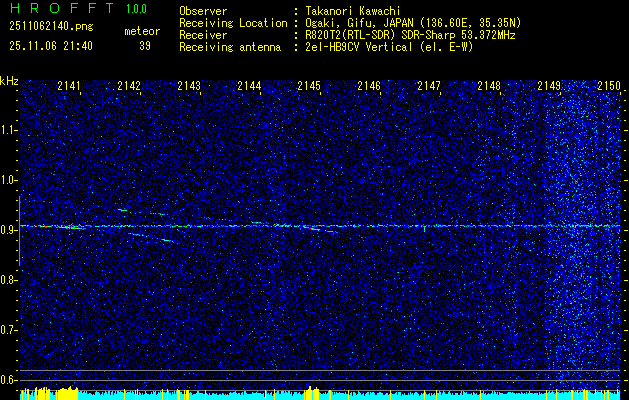Click the yellow signal peak below 2145

313,394
